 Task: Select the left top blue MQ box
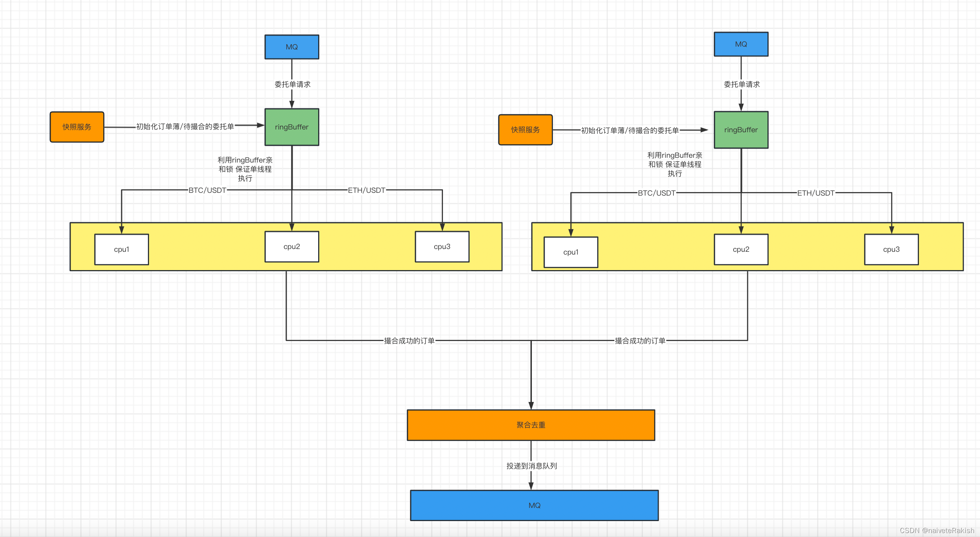[292, 47]
